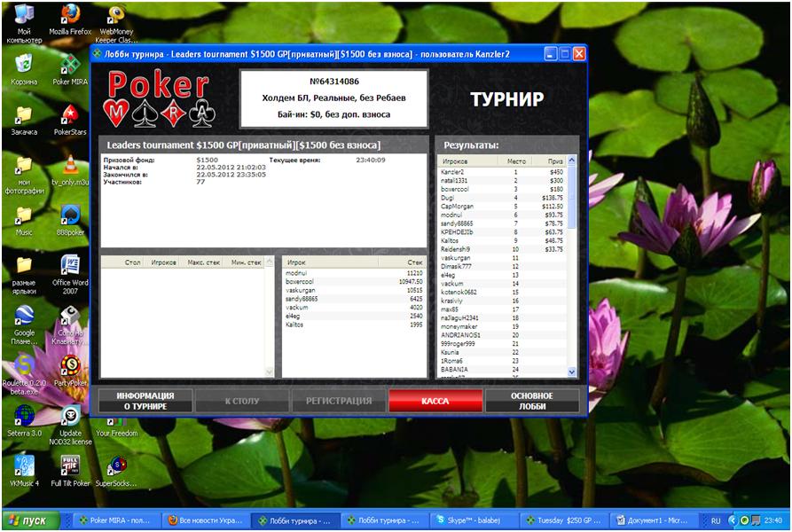792x532 pixels.
Task: Open Mozilla Firefox desktop icon
Action: (x=70, y=15)
